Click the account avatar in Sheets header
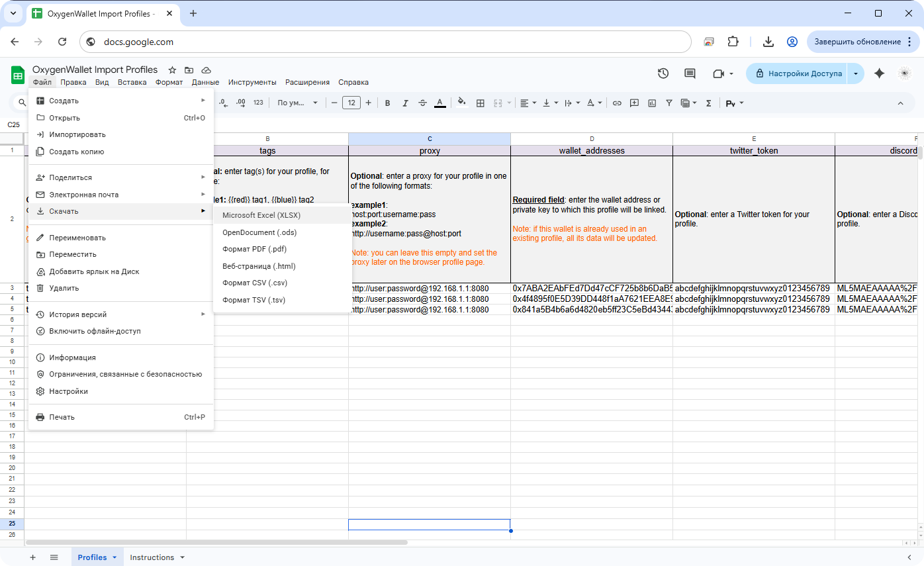The width and height of the screenshot is (924, 566). [905, 73]
